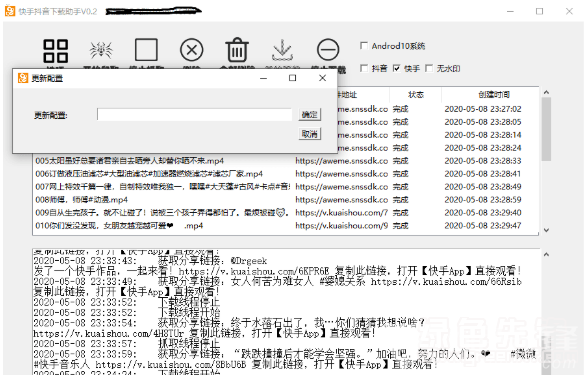
Task: Maximize the 更新配置 dialog
Action: [x=292, y=78]
